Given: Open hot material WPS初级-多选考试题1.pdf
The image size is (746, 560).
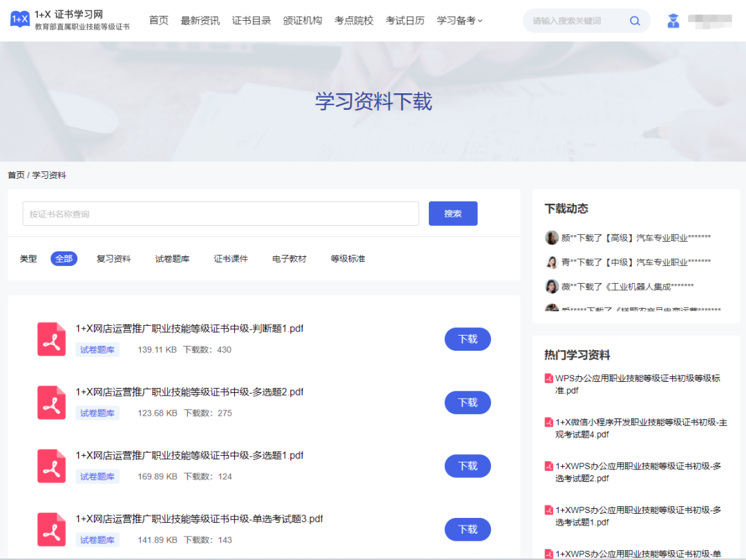Looking at the screenshot, I should point(638,516).
